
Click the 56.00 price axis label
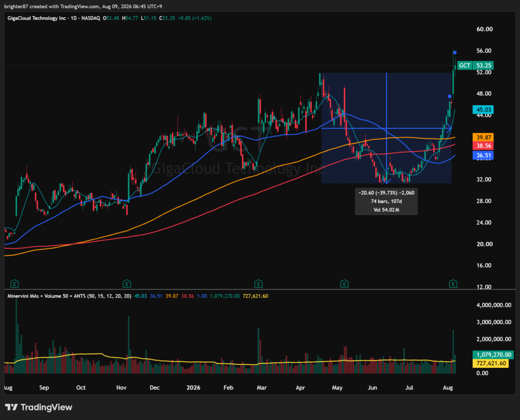(484, 51)
